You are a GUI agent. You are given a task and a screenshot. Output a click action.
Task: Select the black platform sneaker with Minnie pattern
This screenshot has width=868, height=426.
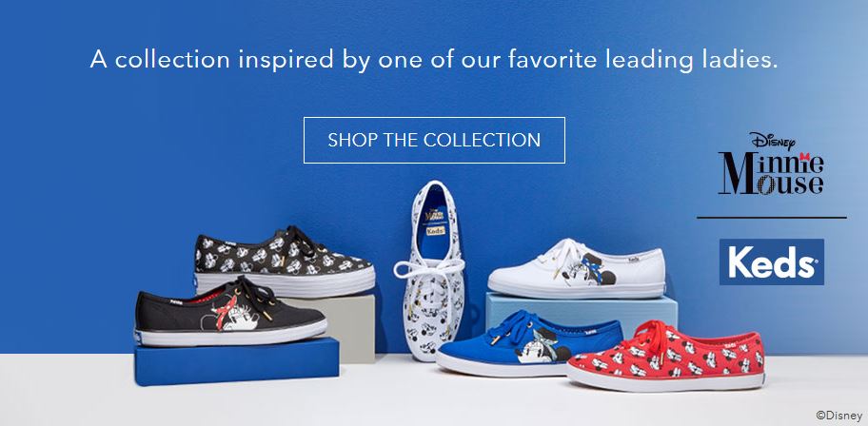pos(284,261)
